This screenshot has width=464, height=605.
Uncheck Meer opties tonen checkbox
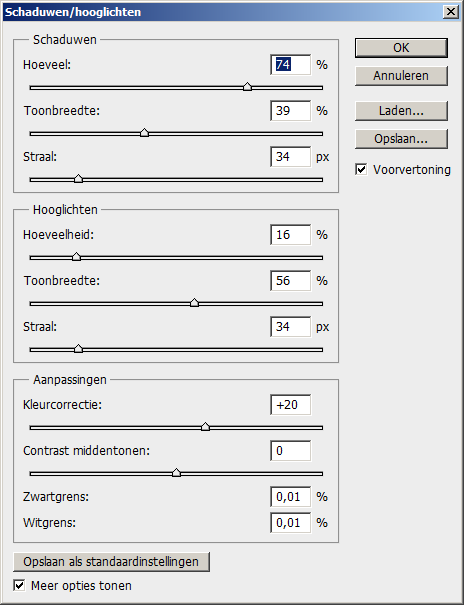[19, 585]
